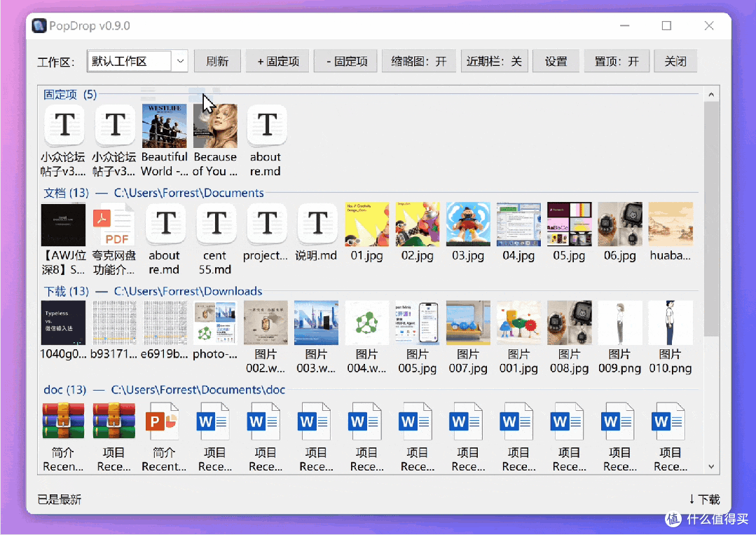The height and width of the screenshot is (535, 756).
Task: Select the b93171... file thumbnail
Action: [114, 323]
